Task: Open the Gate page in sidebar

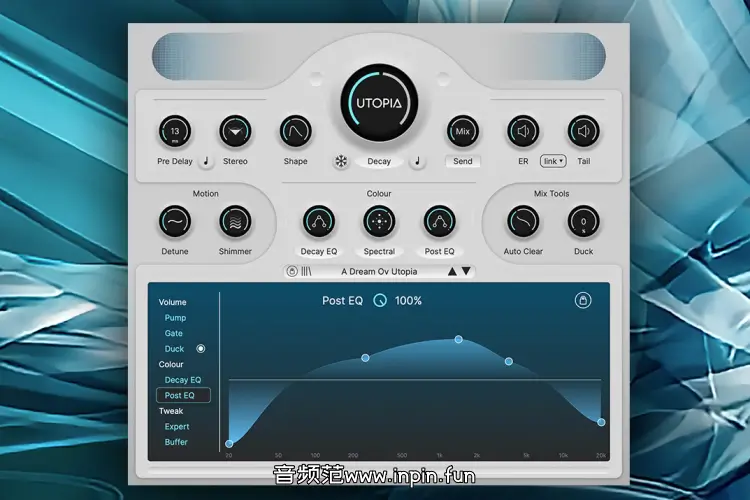Action: click(x=174, y=333)
